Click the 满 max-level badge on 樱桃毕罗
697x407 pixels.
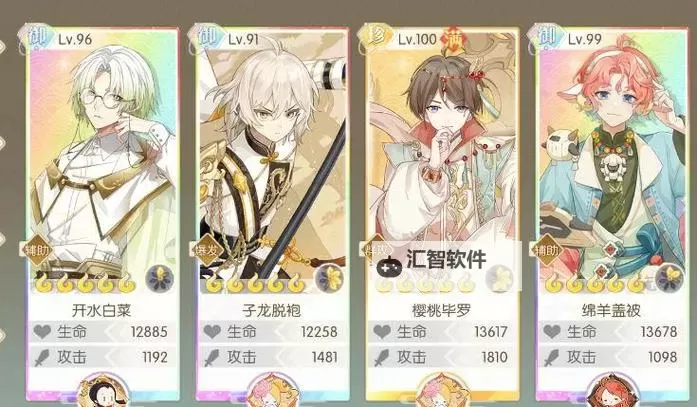click(x=453, y=41)
